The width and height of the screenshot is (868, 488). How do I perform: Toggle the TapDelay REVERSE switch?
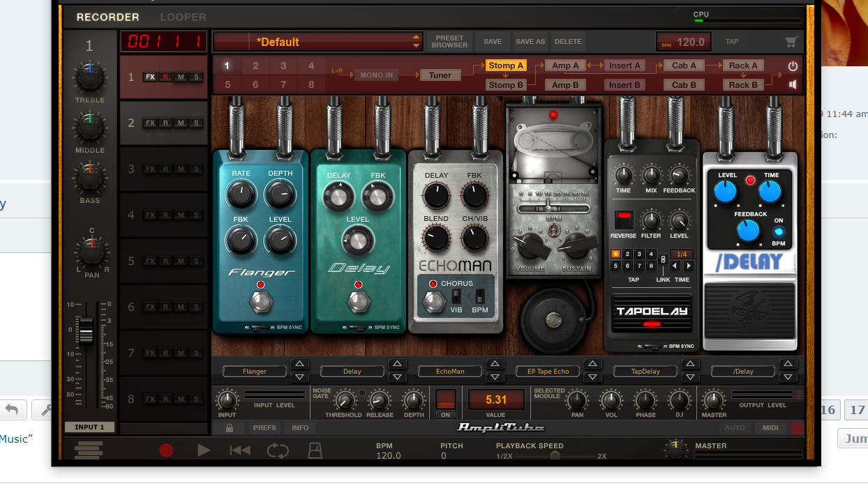[623, 220]
